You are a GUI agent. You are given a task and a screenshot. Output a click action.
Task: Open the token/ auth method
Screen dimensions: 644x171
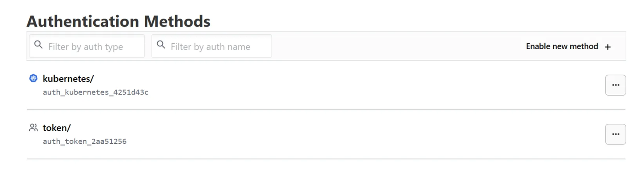[57, 128]
